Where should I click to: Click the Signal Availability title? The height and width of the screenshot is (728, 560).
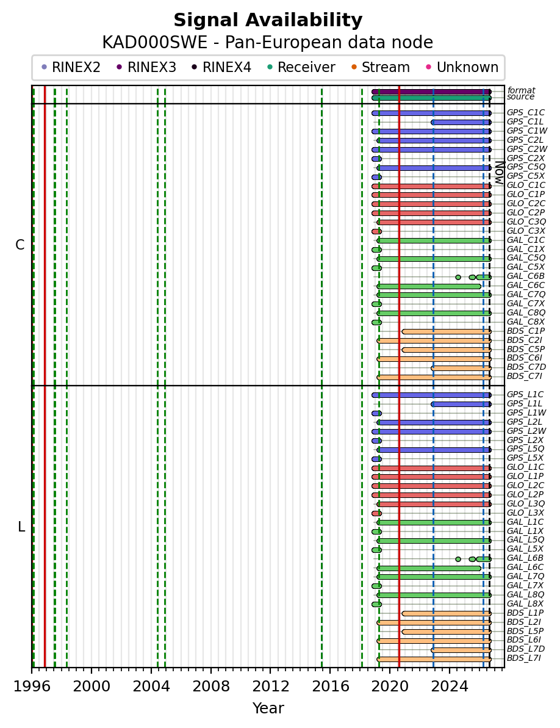pyautogui.click(x=268, y=20)
